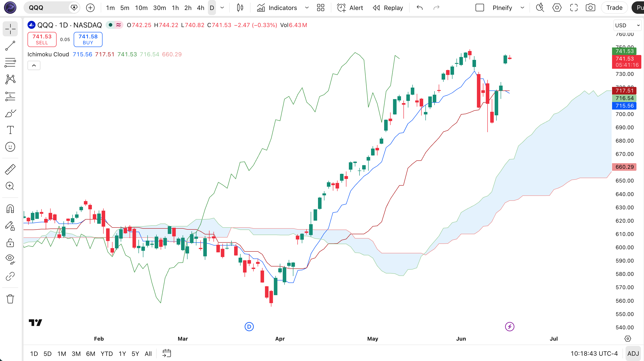Toggle hide all drawings eye icon

pos(10,259)
